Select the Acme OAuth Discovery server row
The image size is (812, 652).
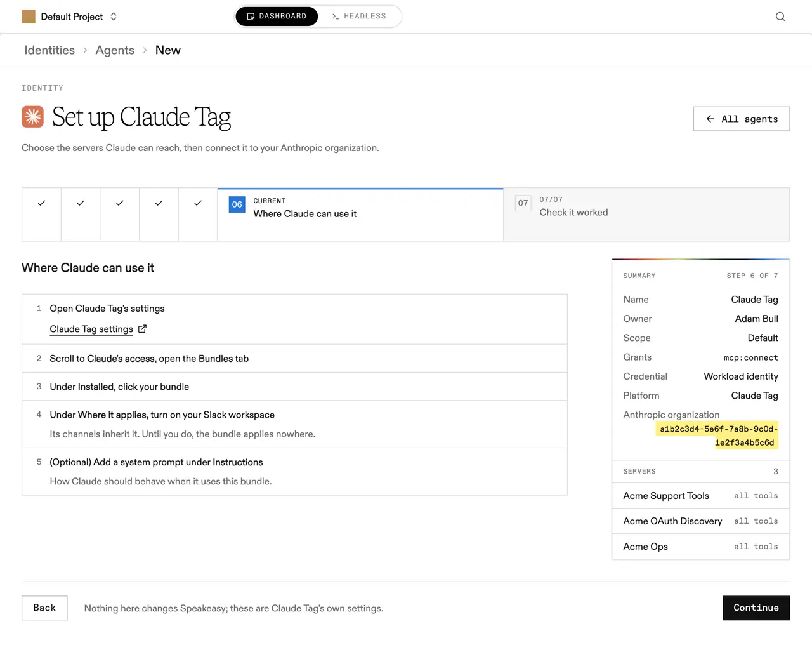tap(700, 521)
